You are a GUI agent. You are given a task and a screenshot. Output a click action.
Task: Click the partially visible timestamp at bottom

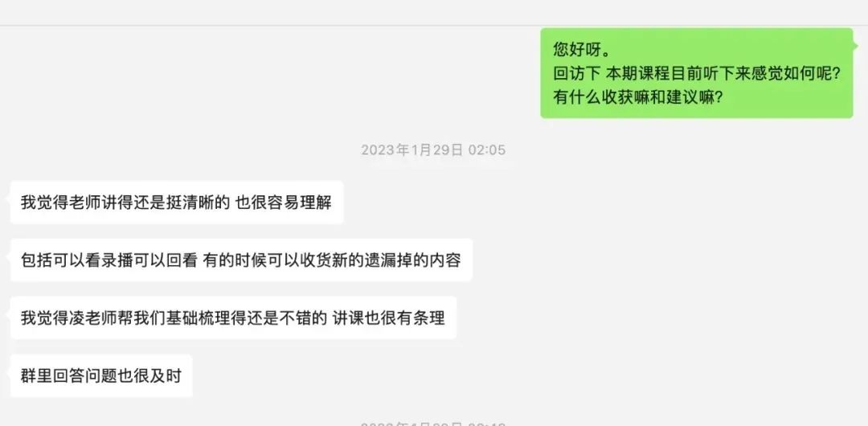click(x=433, y=424)
